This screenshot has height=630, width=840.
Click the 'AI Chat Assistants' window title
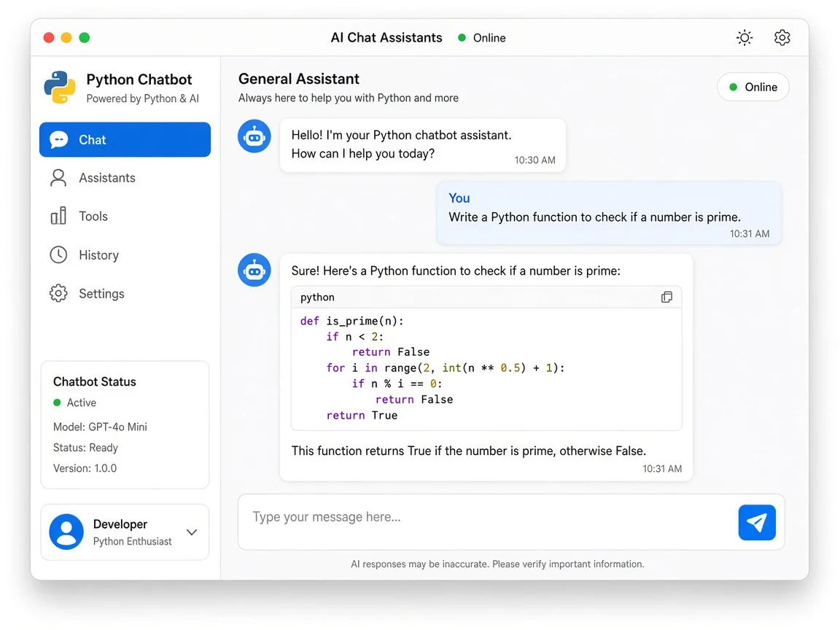tap(386, 37)
